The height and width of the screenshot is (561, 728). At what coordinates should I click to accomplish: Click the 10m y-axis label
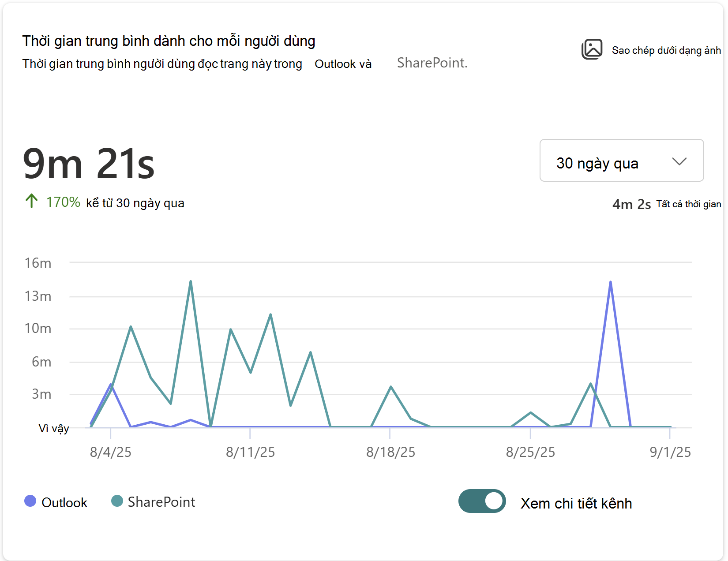(38, 328)
